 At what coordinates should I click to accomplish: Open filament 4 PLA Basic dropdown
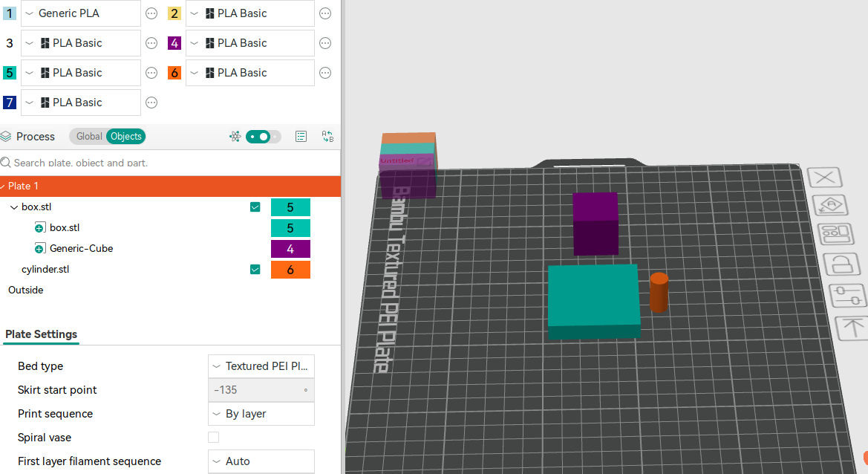click(x=250, y=43)
